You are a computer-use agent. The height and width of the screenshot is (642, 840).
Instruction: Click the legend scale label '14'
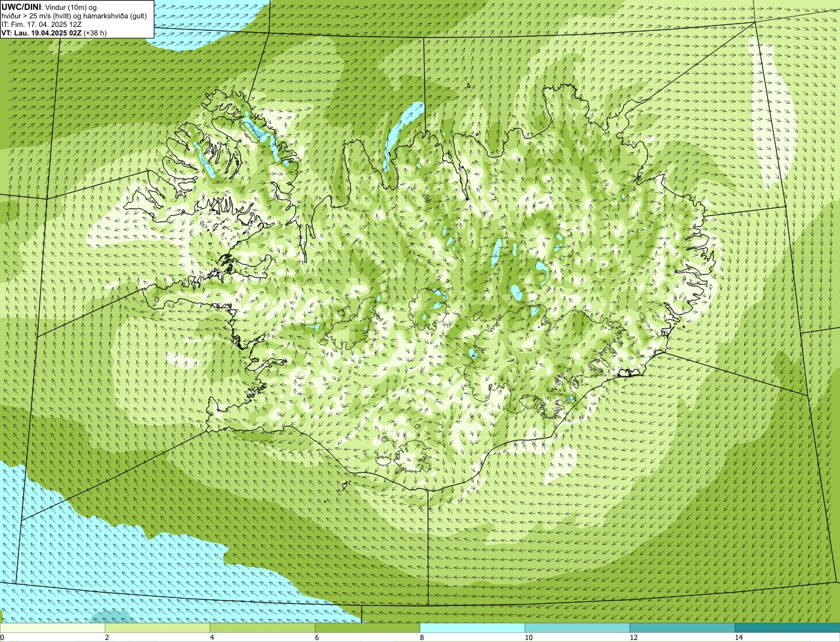[x=738, y=637]
